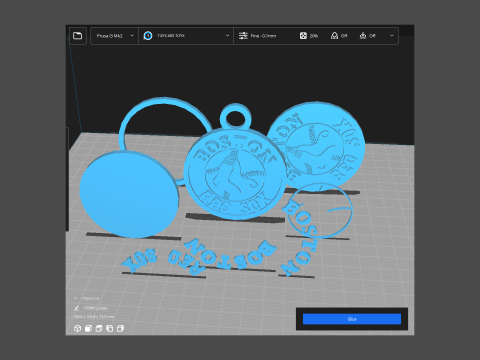
Task: Switch to the left side view cube icon
Action: pos(110,329)
